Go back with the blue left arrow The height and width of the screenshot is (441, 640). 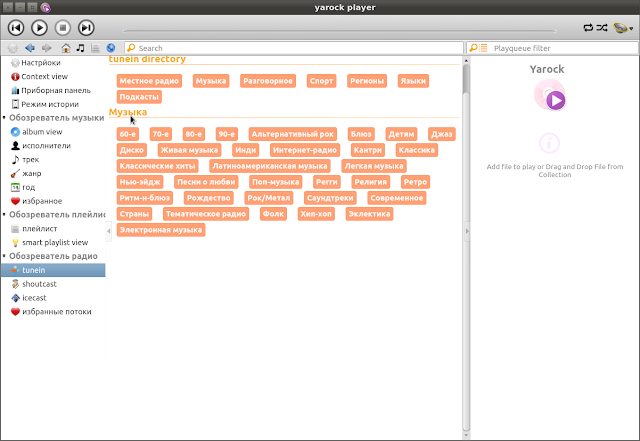29,48
